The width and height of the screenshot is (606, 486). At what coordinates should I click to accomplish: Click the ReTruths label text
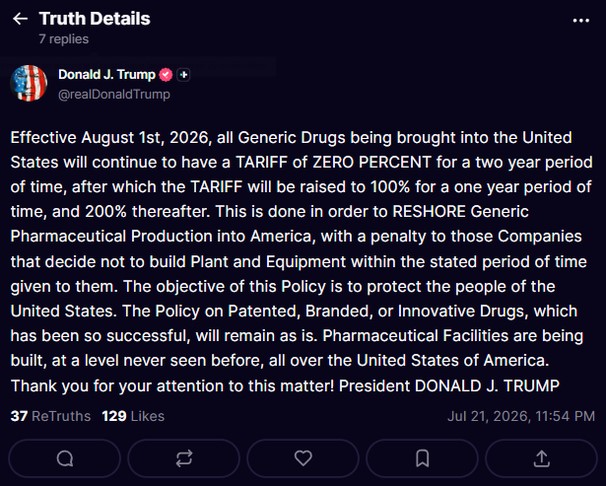click(x=61, y=416)
